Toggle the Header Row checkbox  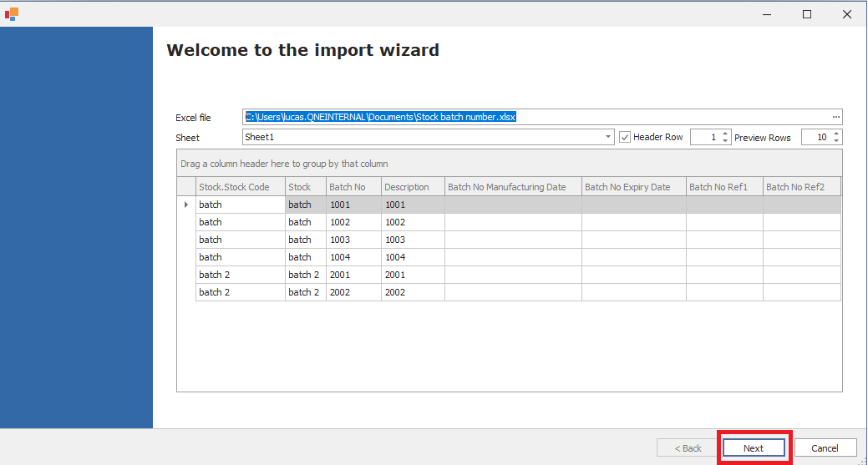pos(625,137)
